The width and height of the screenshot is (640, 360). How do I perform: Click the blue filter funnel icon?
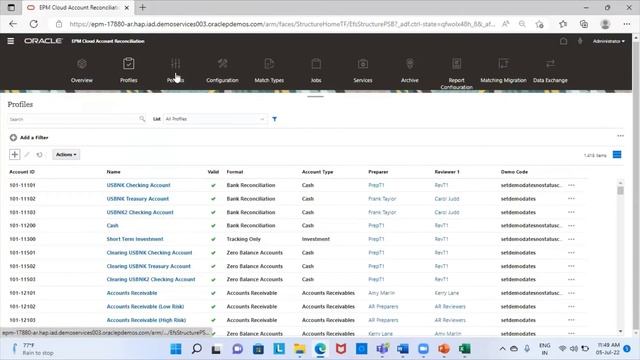[274, 119]
